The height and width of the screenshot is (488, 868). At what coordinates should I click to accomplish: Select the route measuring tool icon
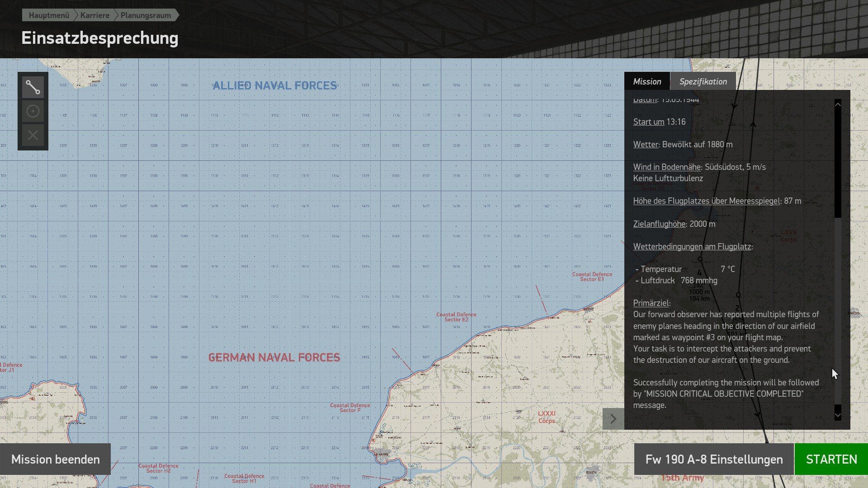pyautogui.click(x=33, y=87)
